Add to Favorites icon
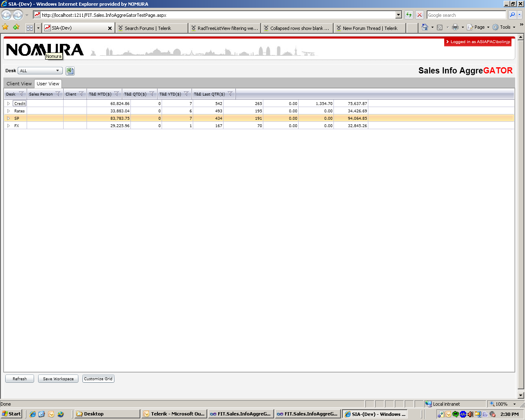 16,27
